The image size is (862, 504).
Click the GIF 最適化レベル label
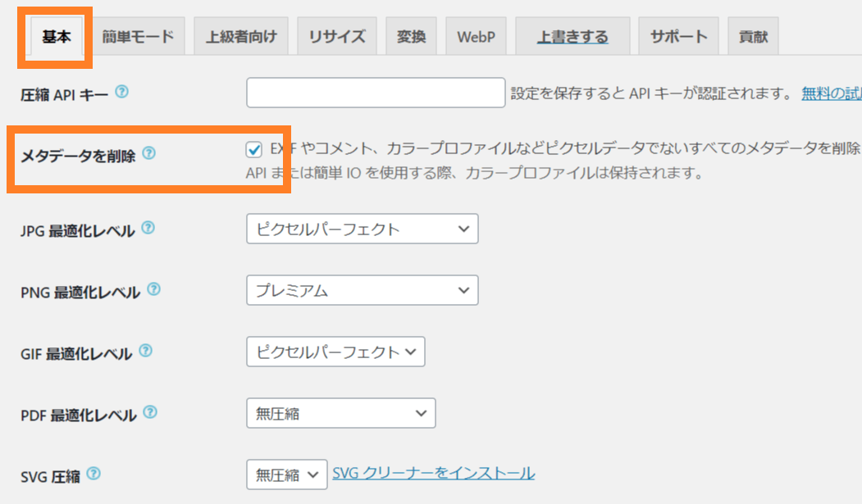point(76,353)
